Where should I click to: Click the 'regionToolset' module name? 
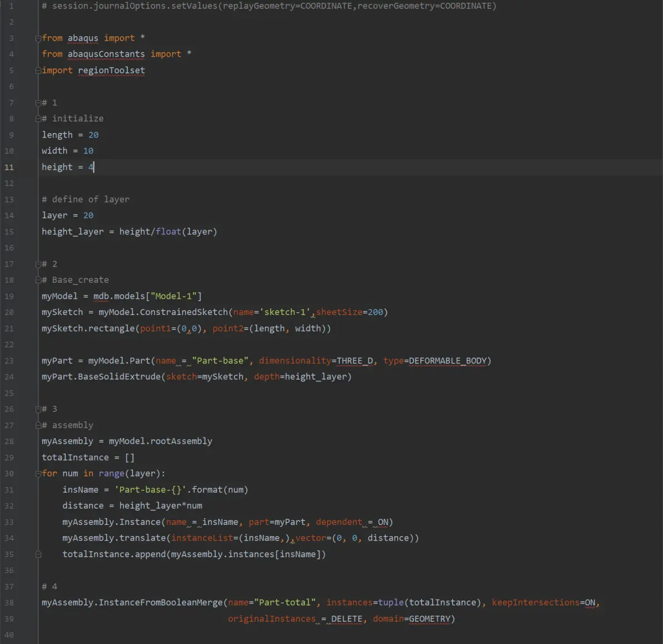pos(112,70)
